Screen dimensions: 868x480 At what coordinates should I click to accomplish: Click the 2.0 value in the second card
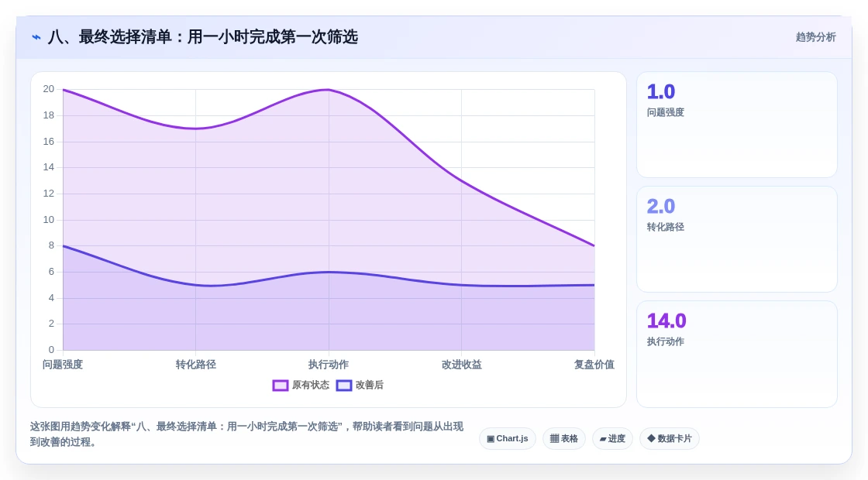click(x=661, y=206)
